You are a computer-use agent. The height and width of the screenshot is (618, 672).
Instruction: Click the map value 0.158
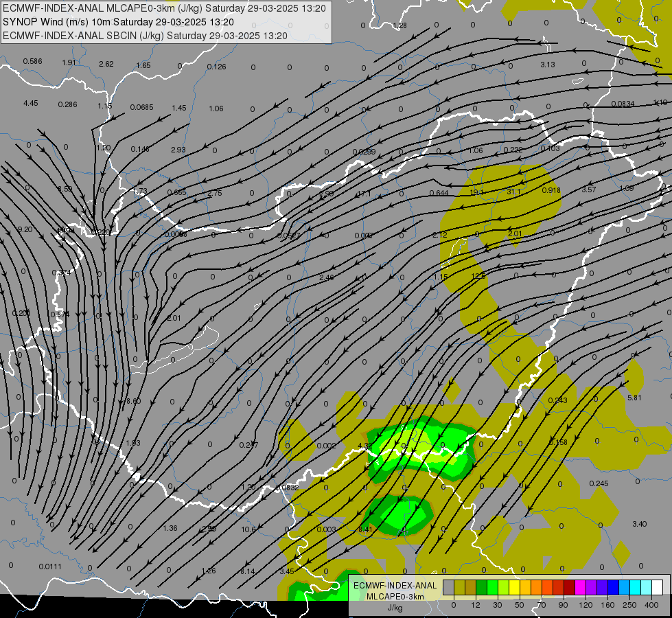pyautogui.click(x=559, y=442)
